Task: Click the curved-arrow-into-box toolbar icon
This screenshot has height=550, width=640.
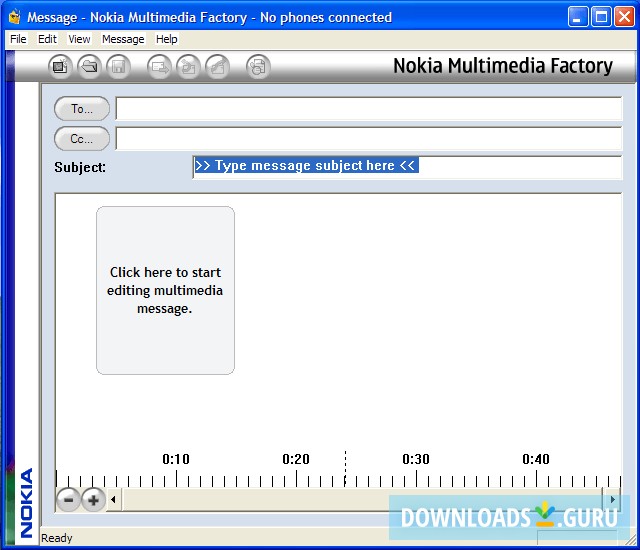Action: pyautogui.click(x=188, y=67)
